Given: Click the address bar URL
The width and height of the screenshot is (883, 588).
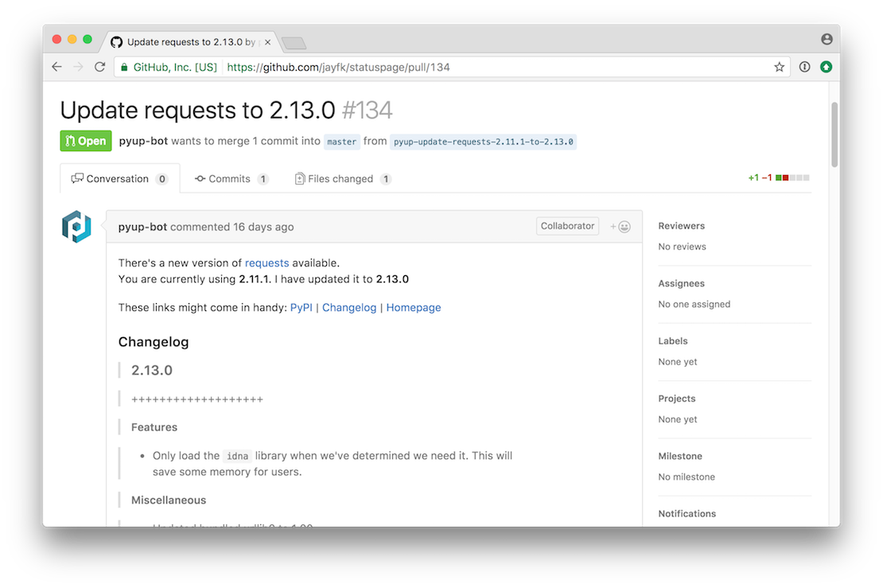Looking at the screenshot, I should [x=338, y=67].
